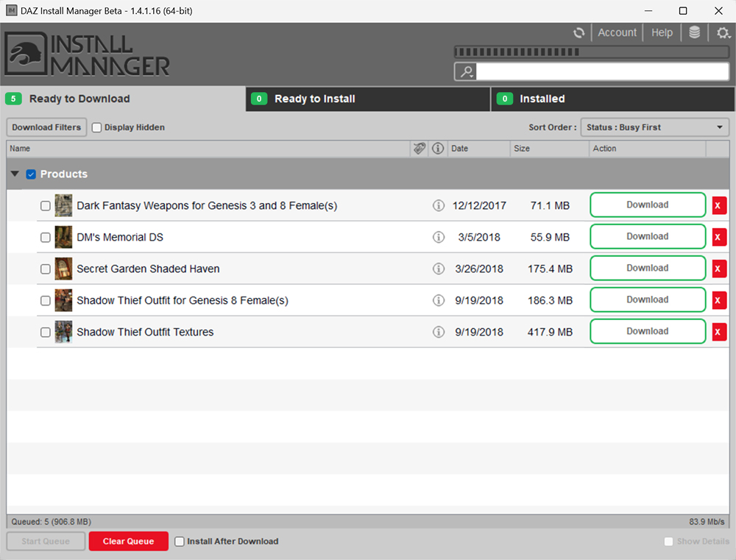
Task: Download Shadow Thief Outfit for Genesis 8 Female(s)
Action: click(648, 300)
